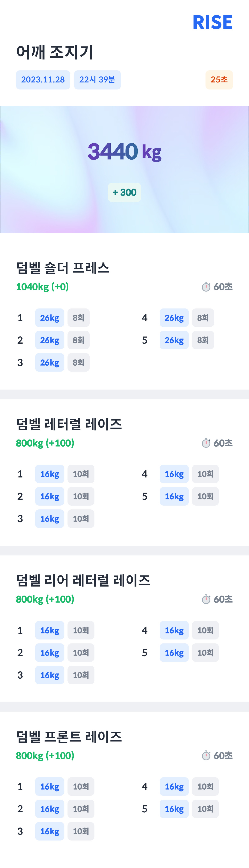Click the 3440 kg total volume
This screenshot has height=868, width=249.
click(x=124, y=152)
